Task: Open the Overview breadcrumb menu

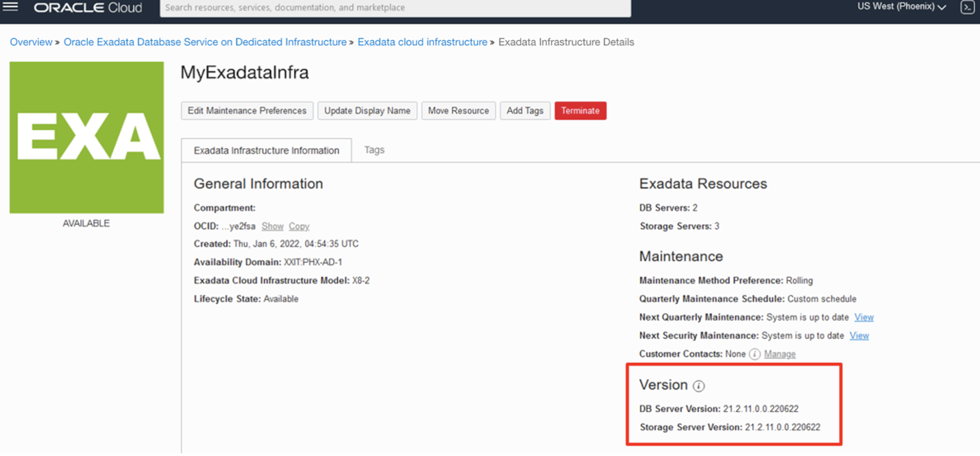Action: 31,42
